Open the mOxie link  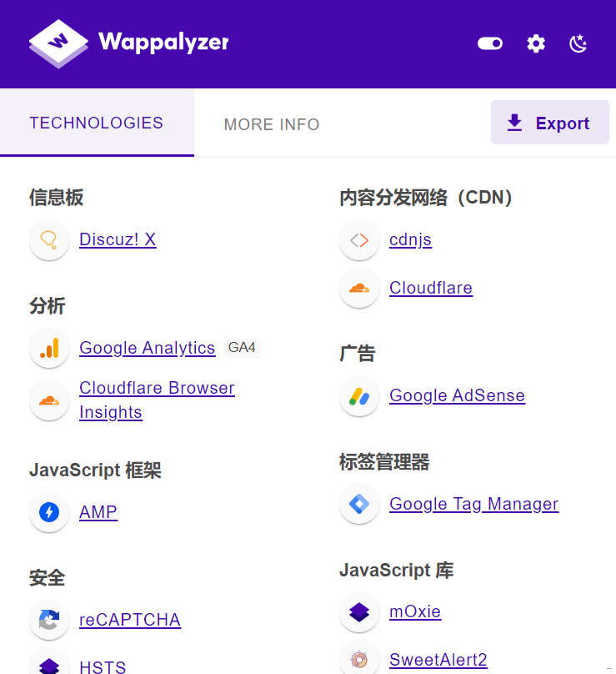pos(415,611)
